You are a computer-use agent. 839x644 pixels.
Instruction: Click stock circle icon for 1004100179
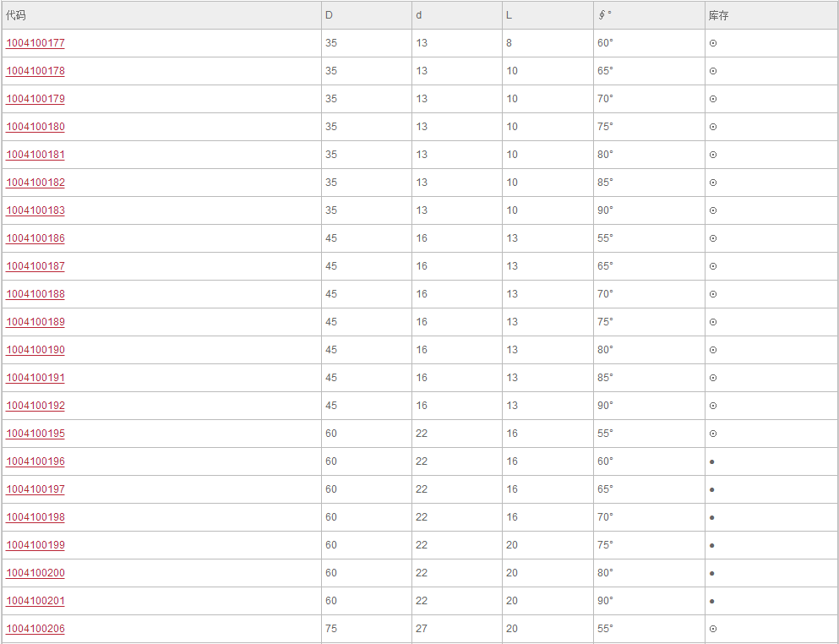(x=713, y=99)
